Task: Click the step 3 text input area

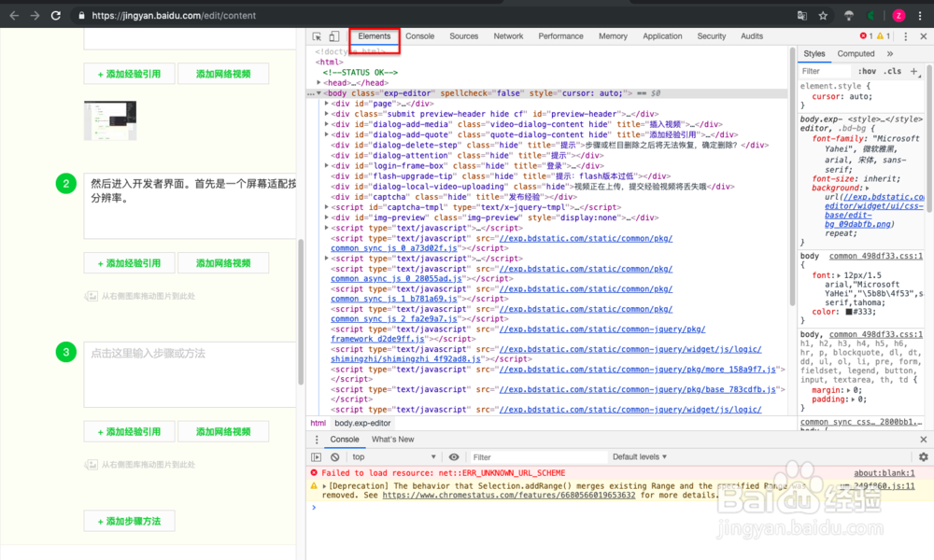Action: click(x=190, y=374)
